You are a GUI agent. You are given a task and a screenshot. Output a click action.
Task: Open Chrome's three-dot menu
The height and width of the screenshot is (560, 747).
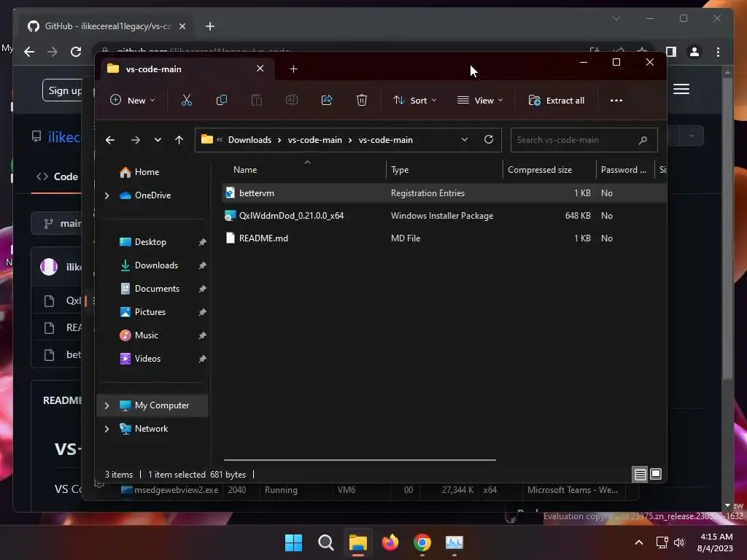pos(718,52)
